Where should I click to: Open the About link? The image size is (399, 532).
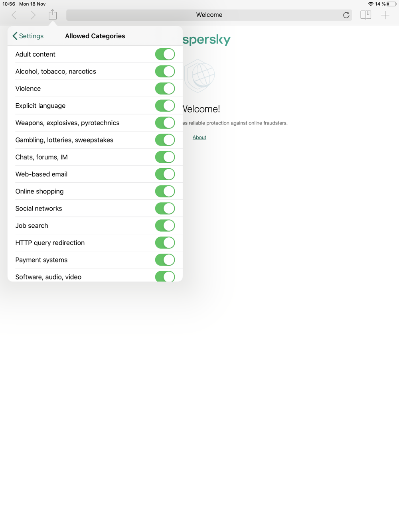coord(199,137)
